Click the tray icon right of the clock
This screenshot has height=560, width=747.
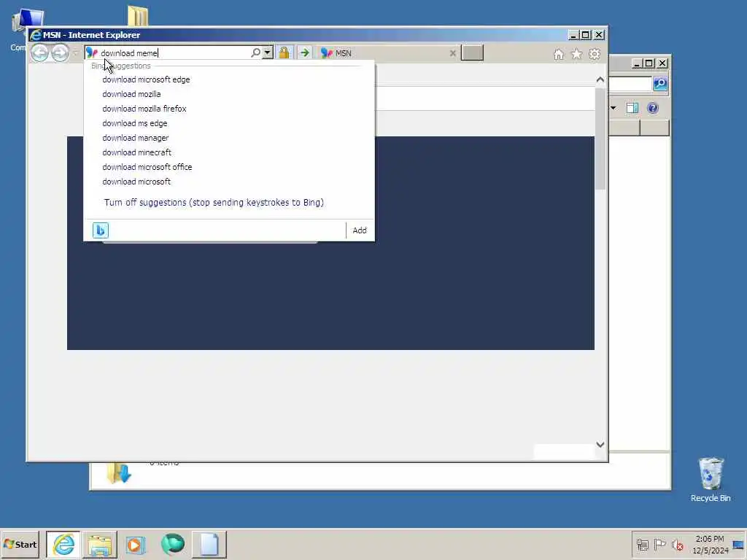738,545
